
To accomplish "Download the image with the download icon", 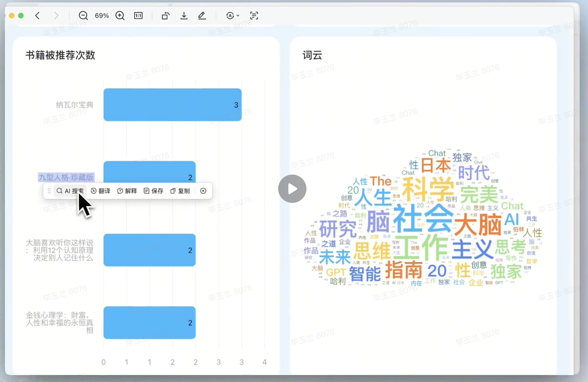I will pyautogui.click(x=184, y=16).
